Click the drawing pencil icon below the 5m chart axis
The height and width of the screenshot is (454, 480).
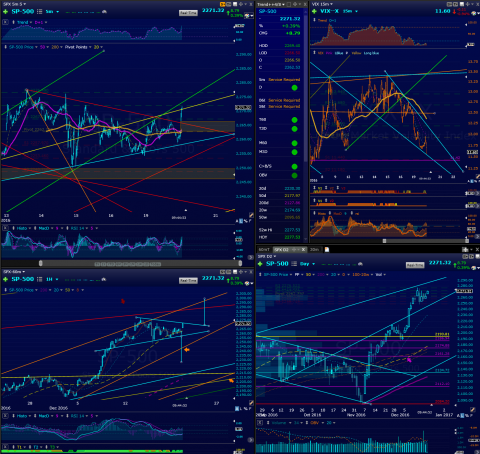coord(251,215)
